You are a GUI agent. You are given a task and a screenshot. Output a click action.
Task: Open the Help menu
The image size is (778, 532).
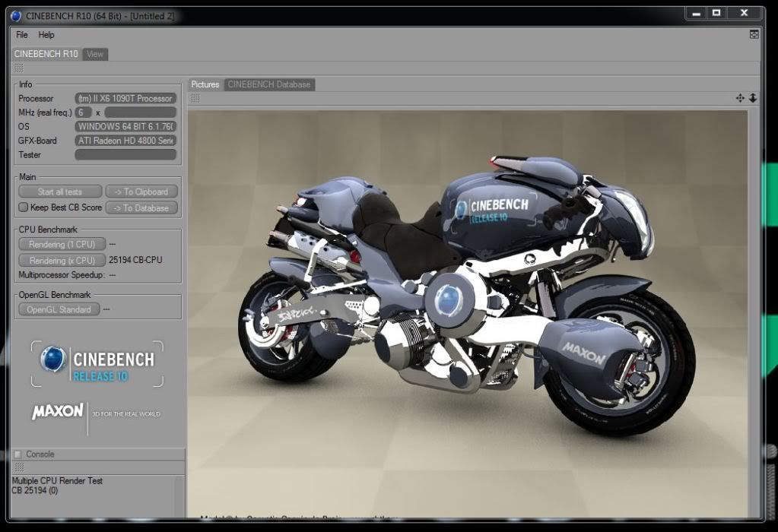(46, 35)
